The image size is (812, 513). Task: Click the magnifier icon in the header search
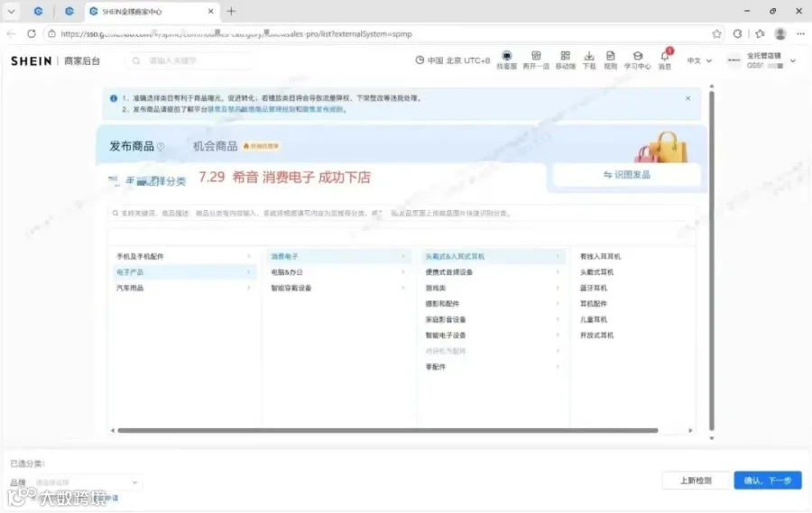136,60
